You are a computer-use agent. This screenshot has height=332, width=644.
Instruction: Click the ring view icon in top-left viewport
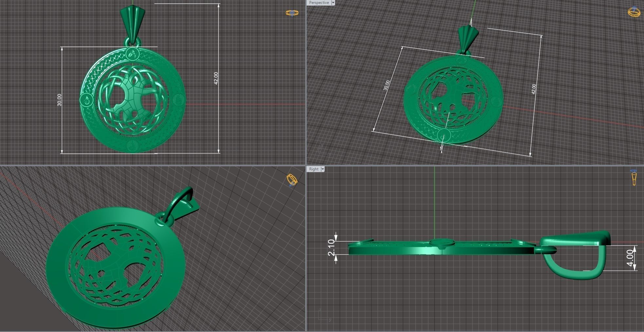tap(292, 13)
